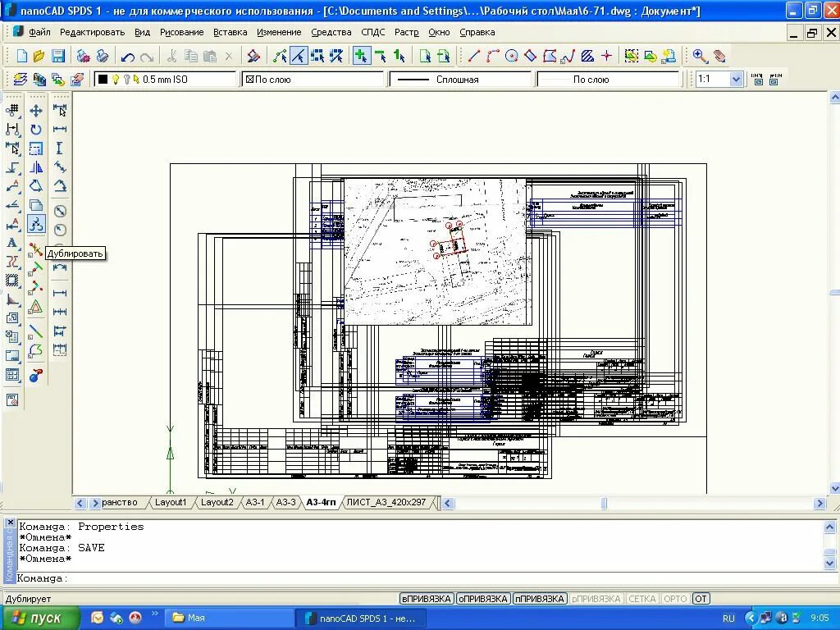Viewport: 840px width, 630px height.
Task: Select the Mirror tool icon
Action: click(36, 167)
